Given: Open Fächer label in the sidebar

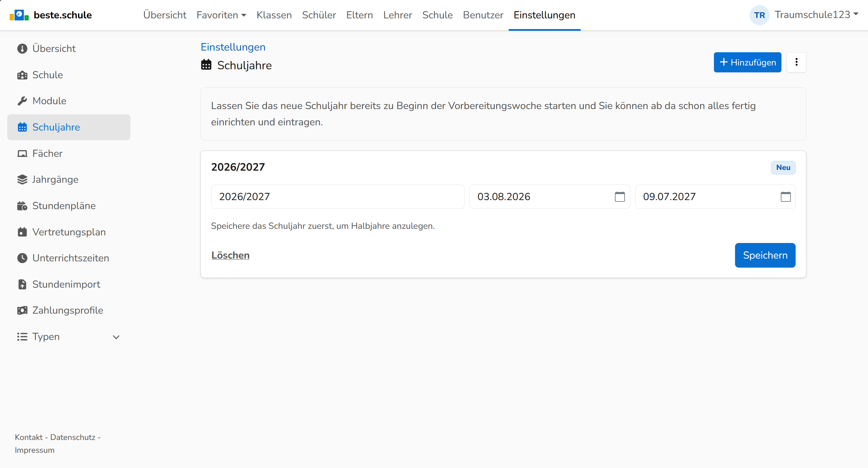Looking at the screenshot, I should [47, 154].
